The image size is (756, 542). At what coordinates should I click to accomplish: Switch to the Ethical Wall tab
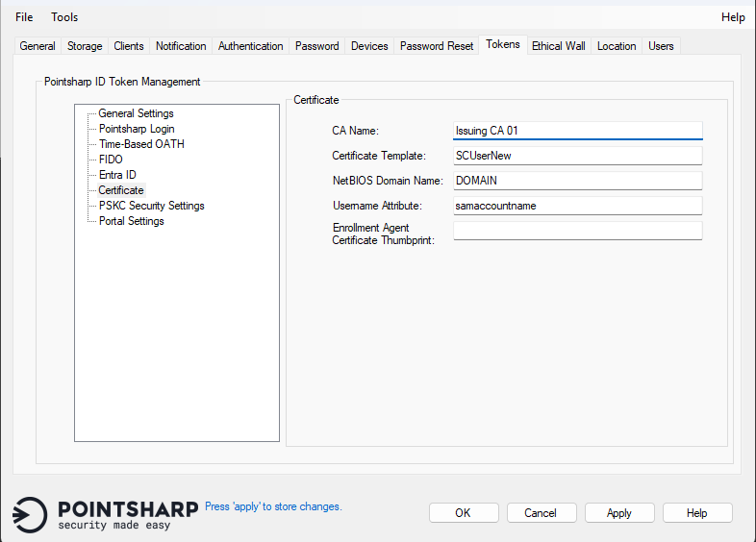click(559, 46)
